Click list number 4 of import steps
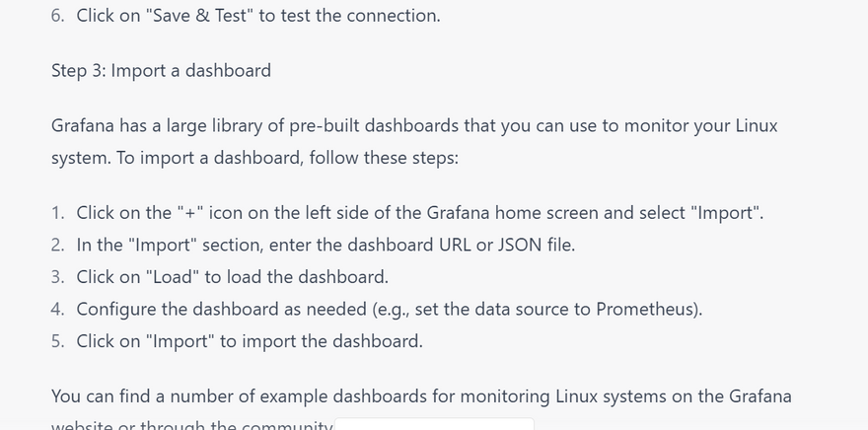Image resolution: width=868 pixels, height=430 pixels. point(58,309)
